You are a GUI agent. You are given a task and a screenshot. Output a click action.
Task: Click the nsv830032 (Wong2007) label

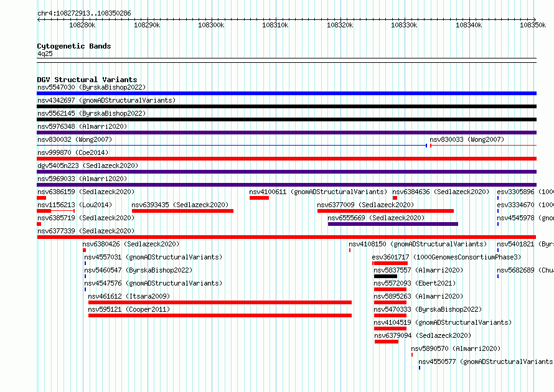[75, 139]
